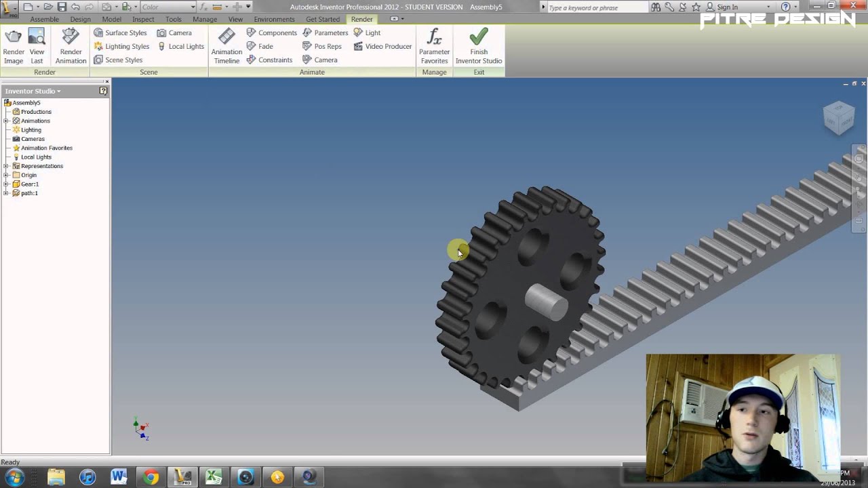Image resolution: width=868 pixels, height=488 pixels.
Task: Select Animate Pos Reps tool
Action: pyautogui.click(x=322, y=46)
